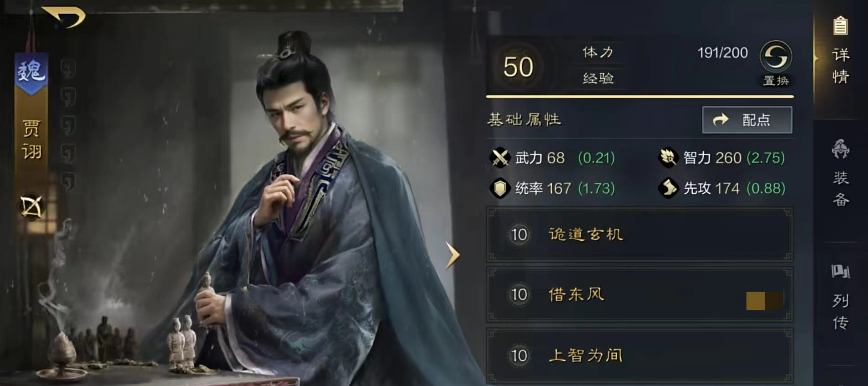Select the 上智为间 skill row
The image size is (868, 386).
pos(640,355)
